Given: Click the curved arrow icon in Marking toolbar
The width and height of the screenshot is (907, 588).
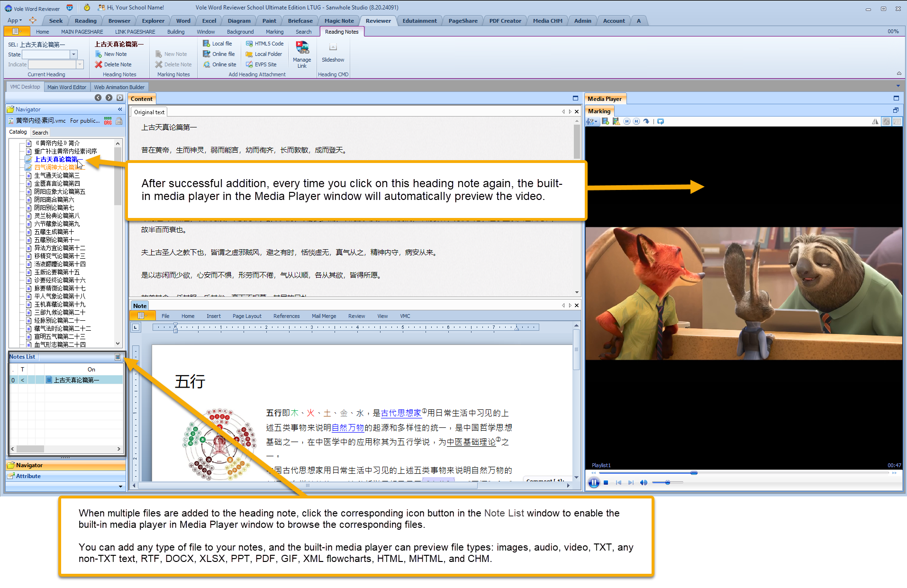Looking at the screenshot, I should pyautogui.click(x=646, y=122).
